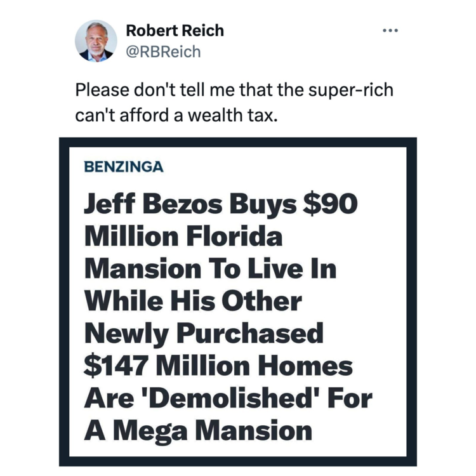Open the three-dot more options menu
The height and width of the screenshot is (476, 476).
pyautogui.click(x=390, y=30)
